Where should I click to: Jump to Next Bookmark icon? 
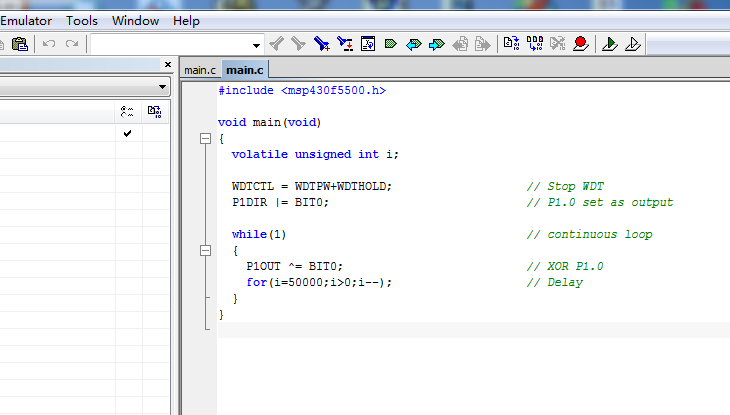(437, 44)
